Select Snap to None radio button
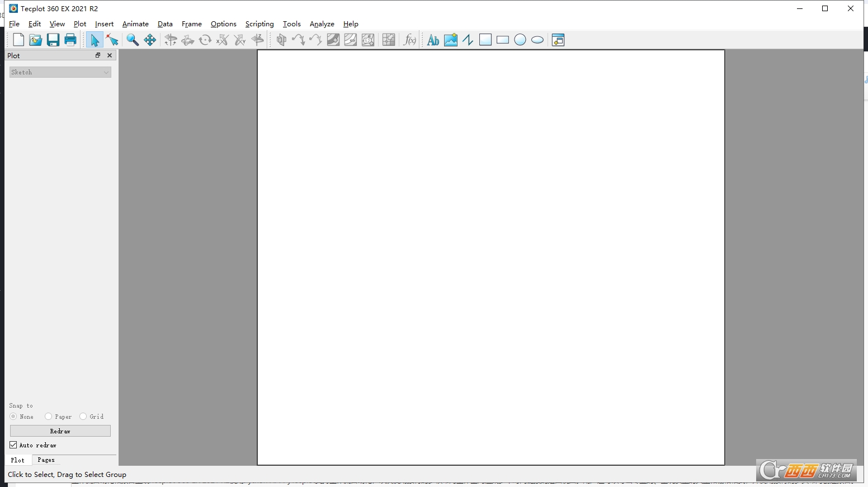The height and width of the screenshot is (487, 868). [13, 417]
